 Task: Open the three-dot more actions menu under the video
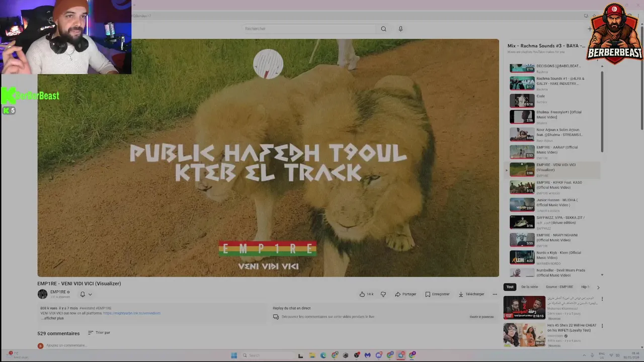[495, 294]
